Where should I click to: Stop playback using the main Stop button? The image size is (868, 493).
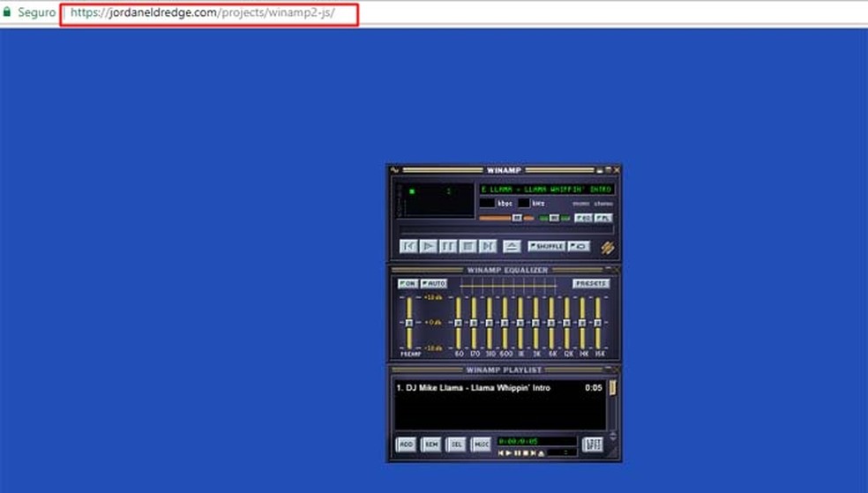468,246
